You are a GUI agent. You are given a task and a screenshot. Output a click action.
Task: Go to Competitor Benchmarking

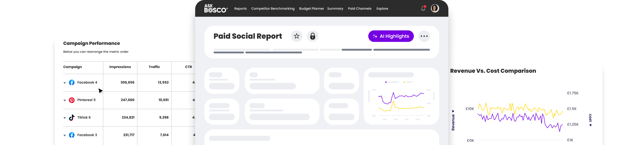tap(273, 9)
